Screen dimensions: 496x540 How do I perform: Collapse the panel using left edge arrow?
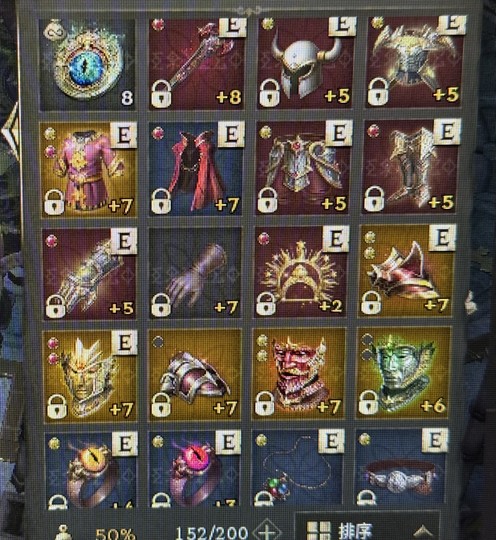coord(9,131)
